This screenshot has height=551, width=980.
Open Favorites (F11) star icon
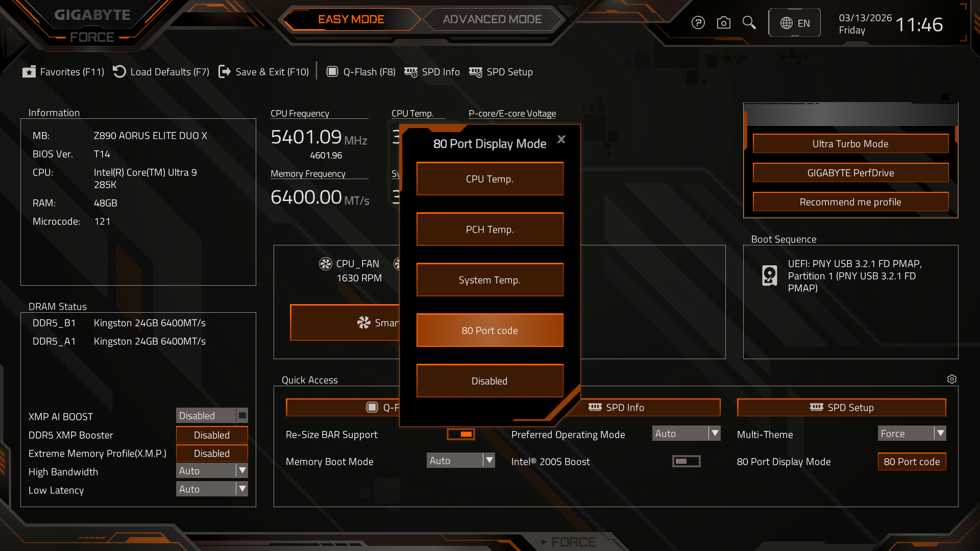(29, 72)
